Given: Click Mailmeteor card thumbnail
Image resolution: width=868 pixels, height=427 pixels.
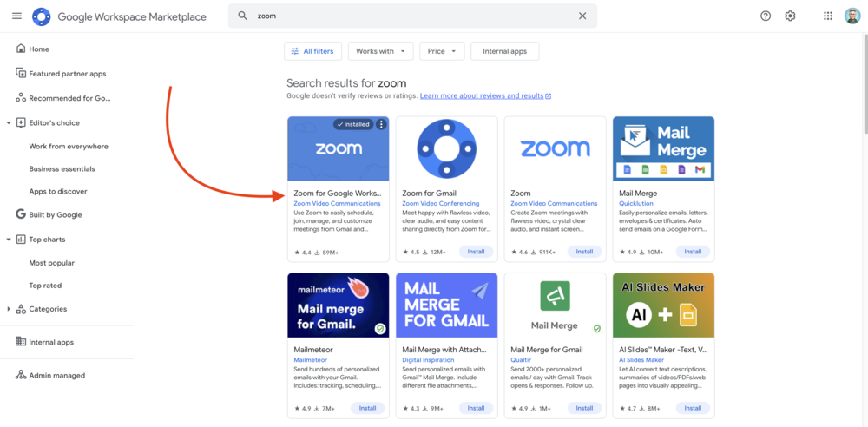Looking at the screenshot, I should tap(339, 305).
